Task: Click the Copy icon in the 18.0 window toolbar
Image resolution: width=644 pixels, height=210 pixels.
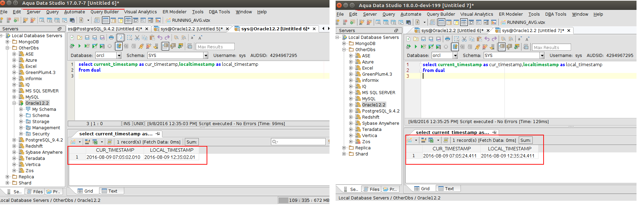Action: tap(471, 39)
